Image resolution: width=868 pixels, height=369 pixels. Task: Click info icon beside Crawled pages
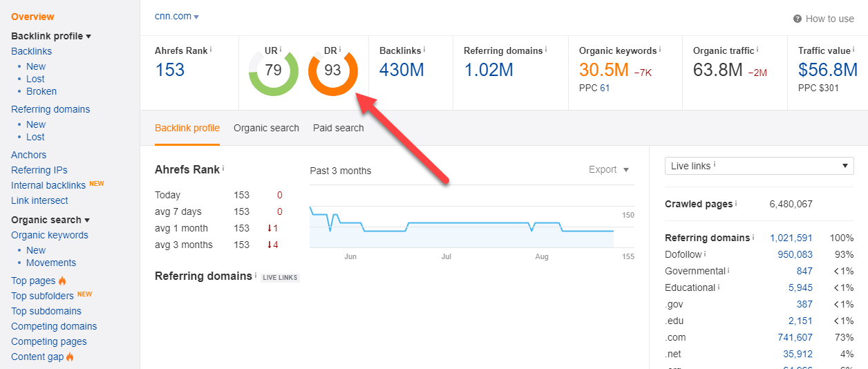click(736, 204)
